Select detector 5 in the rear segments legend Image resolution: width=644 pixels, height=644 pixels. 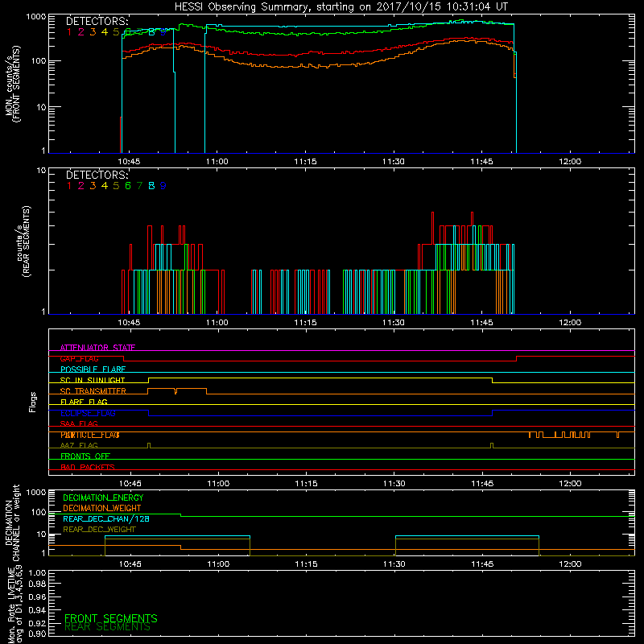(x=116, y=186)
